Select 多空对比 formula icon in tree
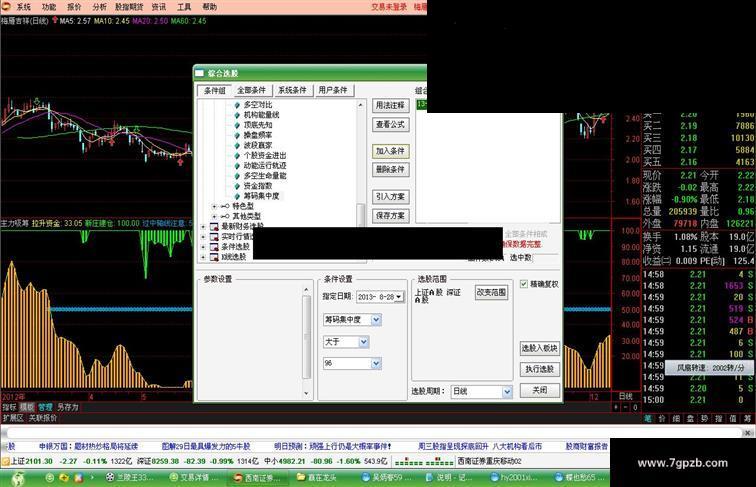The width and height of the screenshot is (756, 487). point(237,105)
